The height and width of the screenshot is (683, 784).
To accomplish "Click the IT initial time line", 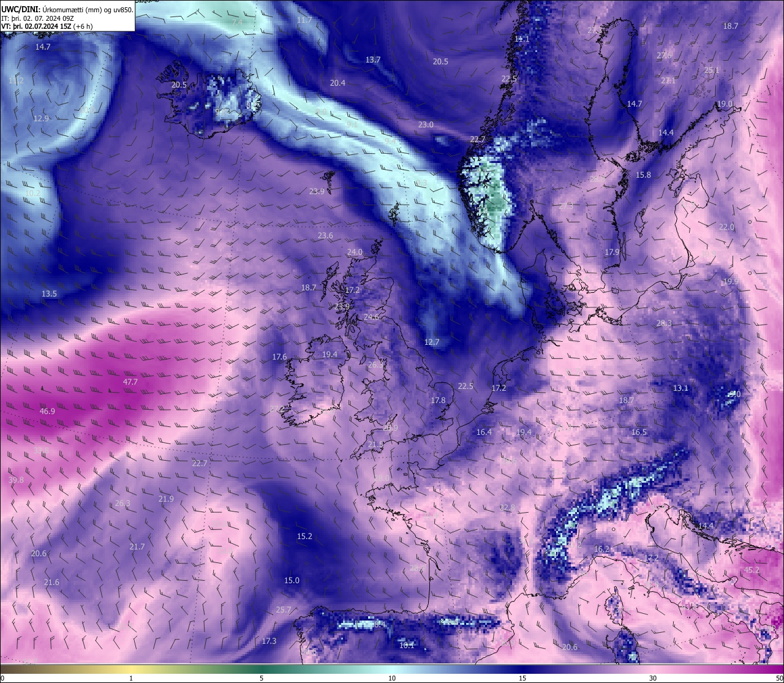I will tap(38, 17).
